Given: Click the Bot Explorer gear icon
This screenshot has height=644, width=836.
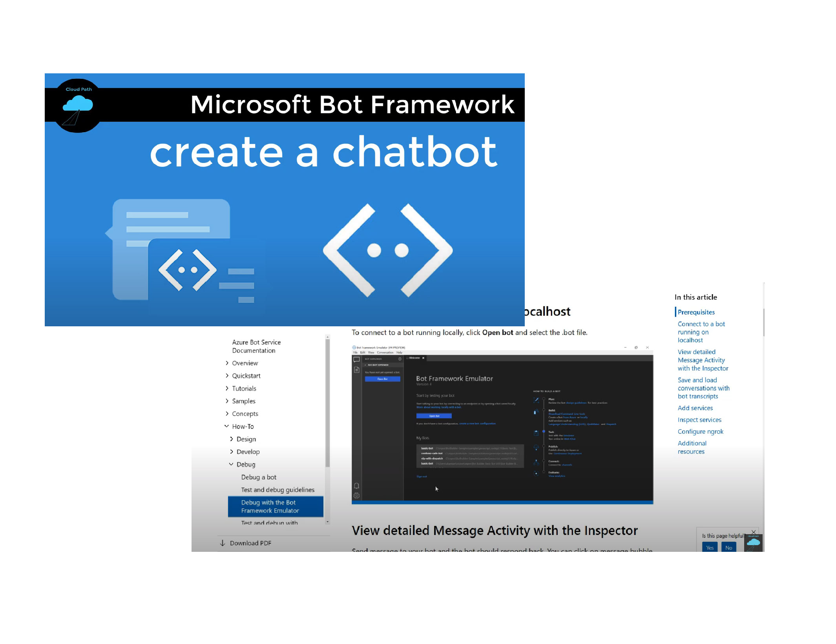Looking at the screenshot, I should tap(400, 359).
